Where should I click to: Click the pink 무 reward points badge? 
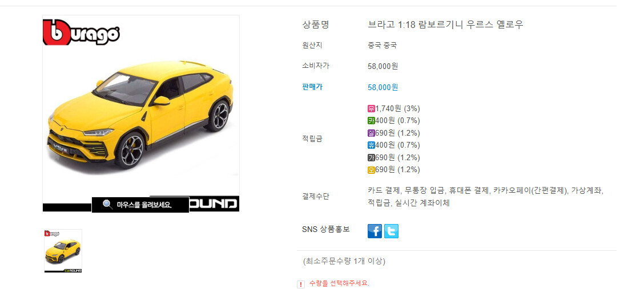[371, 109]
